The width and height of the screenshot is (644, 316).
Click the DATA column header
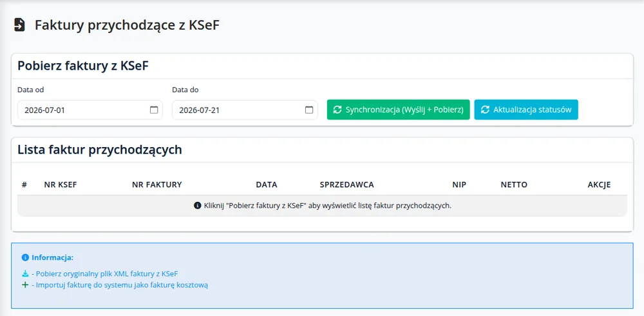coord(267,184)
